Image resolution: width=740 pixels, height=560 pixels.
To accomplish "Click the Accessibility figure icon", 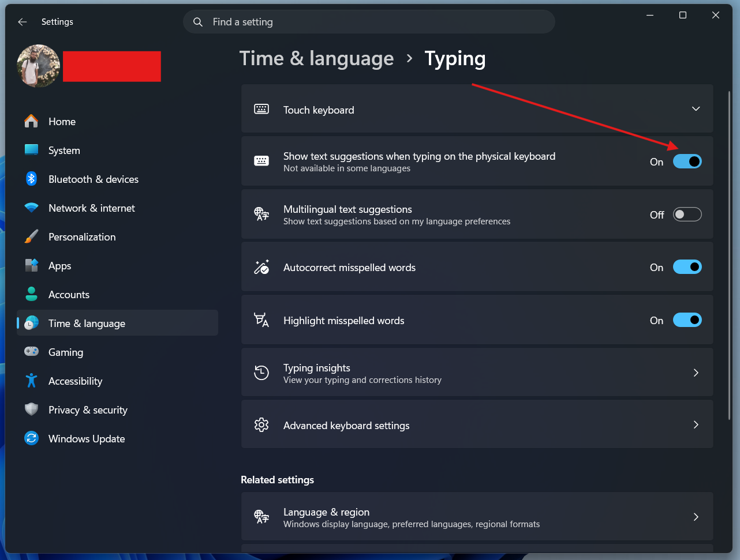I will tap(31, 381).
